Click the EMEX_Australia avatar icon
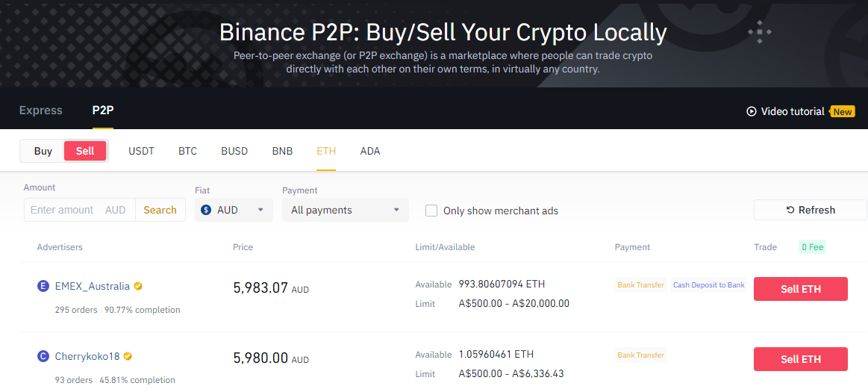This screenshot has width=868, height=392. point(43,286)
